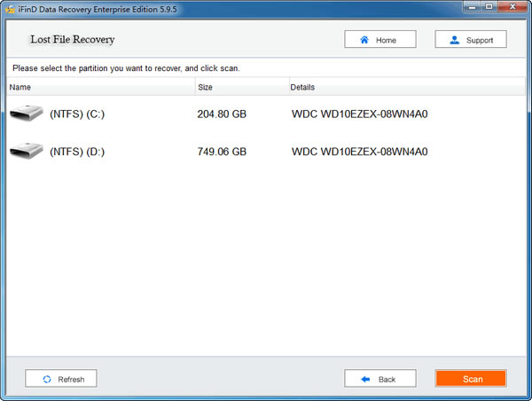Sort by the Name column header

point(101,87)
